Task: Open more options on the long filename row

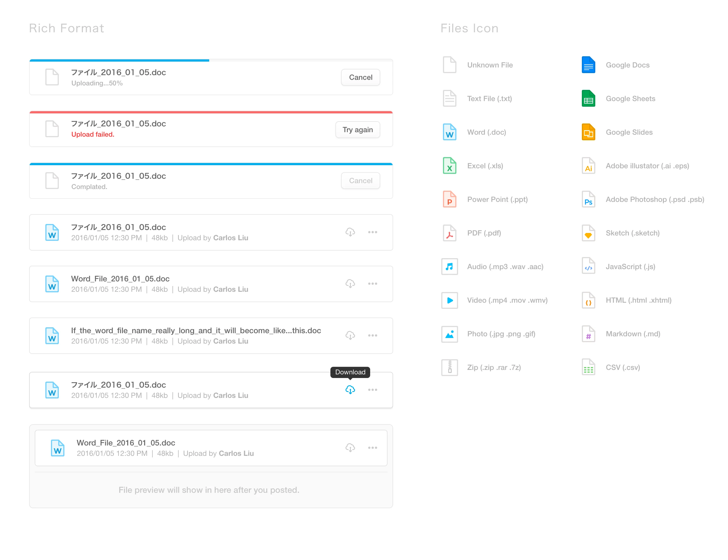Action: [x=372, y=335]
